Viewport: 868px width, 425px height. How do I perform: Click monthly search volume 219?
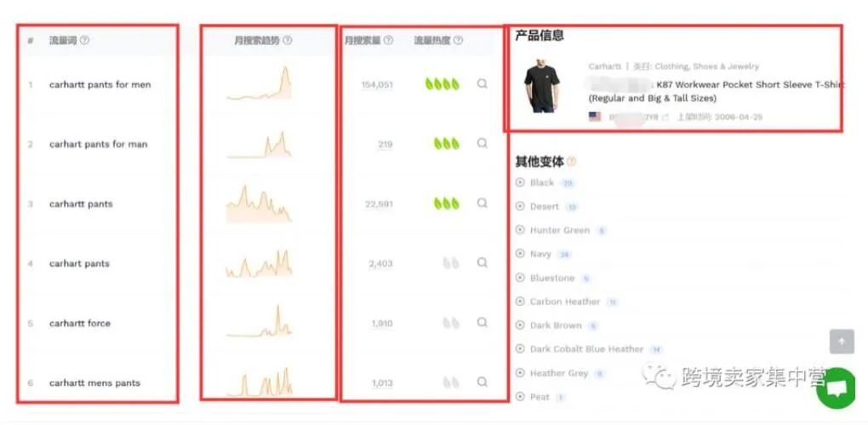pos(385,144)
